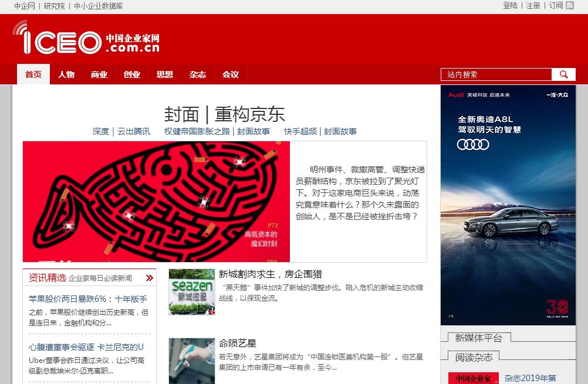588x384 pixels.
Task: Type in the 站内搜索 search field
Action: 496,74
